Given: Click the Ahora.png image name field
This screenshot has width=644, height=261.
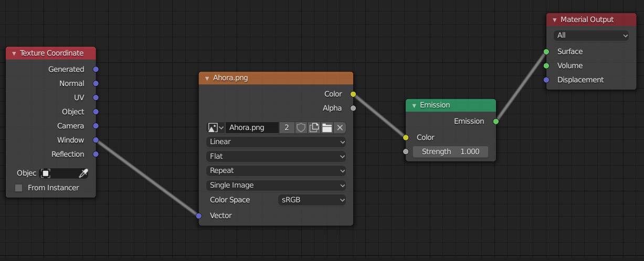Looking at the screenshot, I should [x=252, y=127].
